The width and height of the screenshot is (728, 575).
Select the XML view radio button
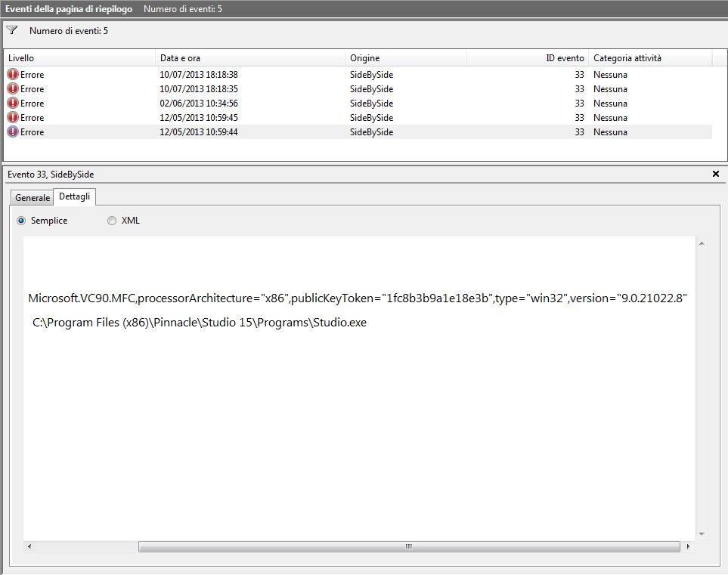pos(111,221)
